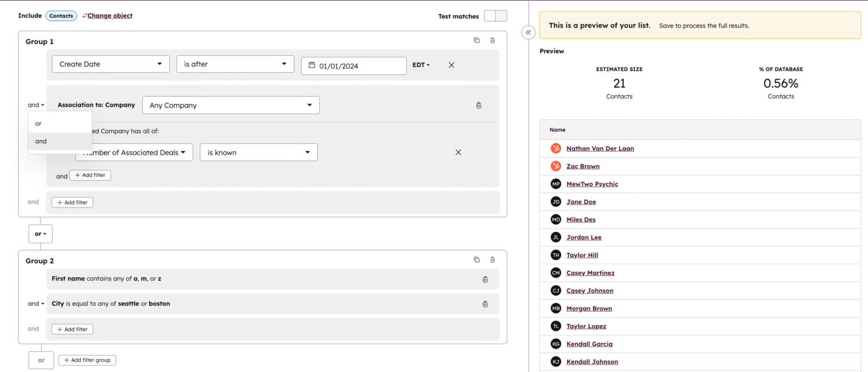Clone Group 2 using the copy icon
The width and height of the screenshot is (868, 372).
(476, 260)
